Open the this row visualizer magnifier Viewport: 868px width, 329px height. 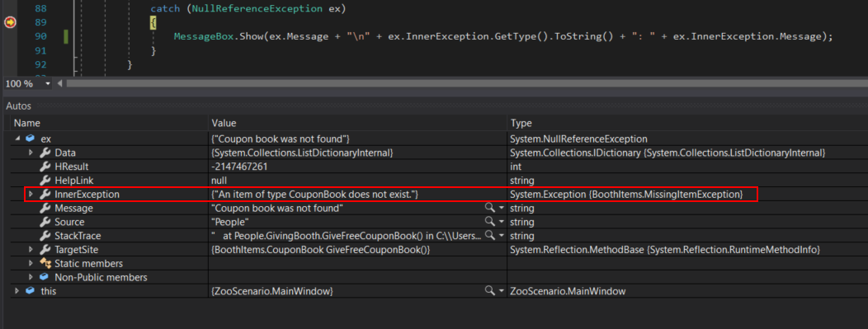coord(490,291)
